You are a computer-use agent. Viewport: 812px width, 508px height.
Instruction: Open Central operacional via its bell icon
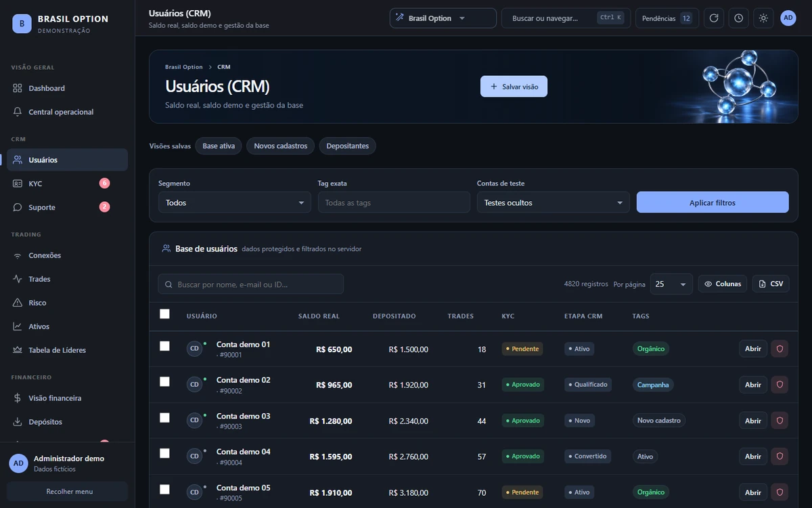click(x=18, y=112)
